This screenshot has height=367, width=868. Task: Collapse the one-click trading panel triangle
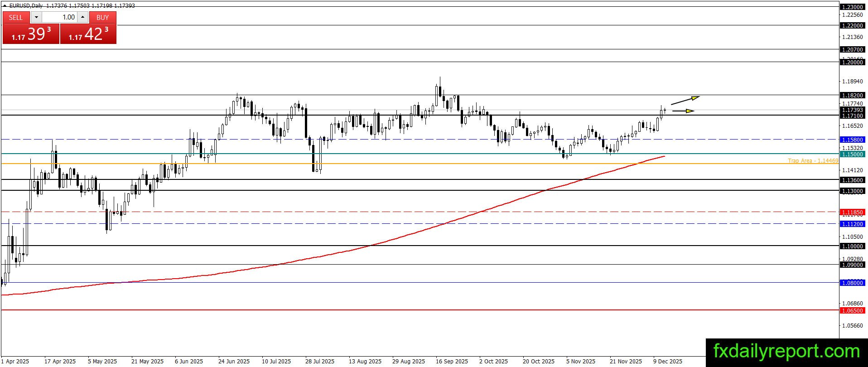[x=5, y=6]
